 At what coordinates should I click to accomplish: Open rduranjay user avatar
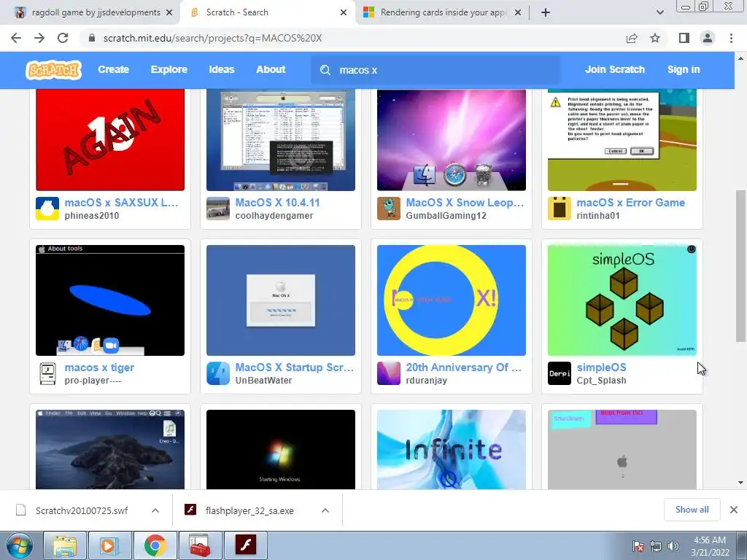click(389, 374)
